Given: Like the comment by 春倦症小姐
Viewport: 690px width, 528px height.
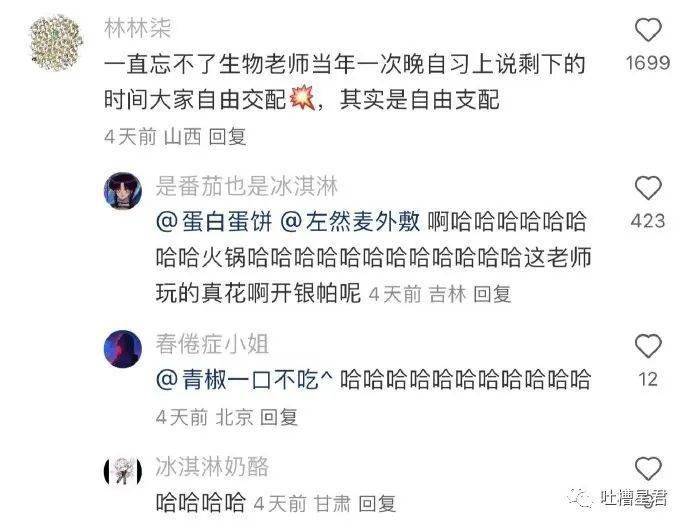Looking at the screenshot, I should tap(648, 346).
